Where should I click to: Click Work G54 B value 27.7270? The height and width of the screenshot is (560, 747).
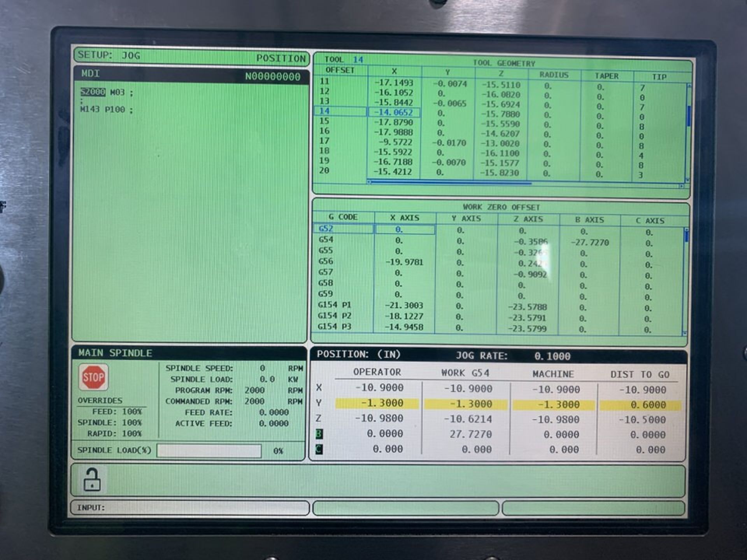coord(471,434)
